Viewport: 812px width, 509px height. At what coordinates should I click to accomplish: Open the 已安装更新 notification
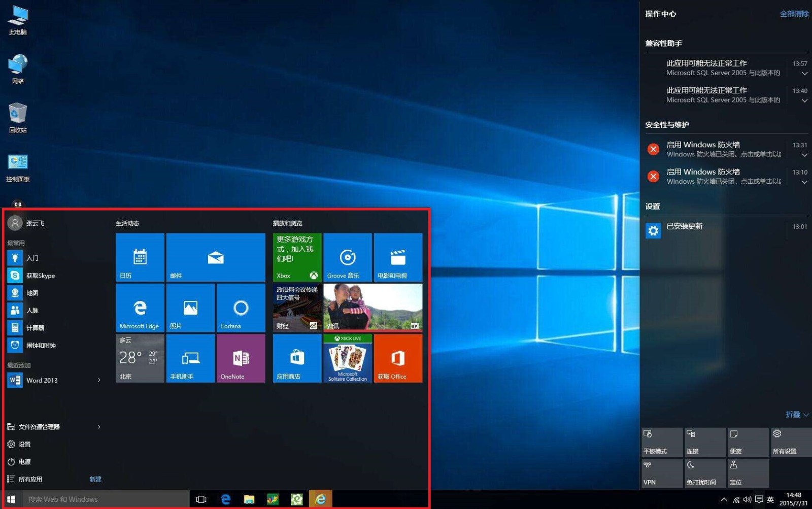726,230
